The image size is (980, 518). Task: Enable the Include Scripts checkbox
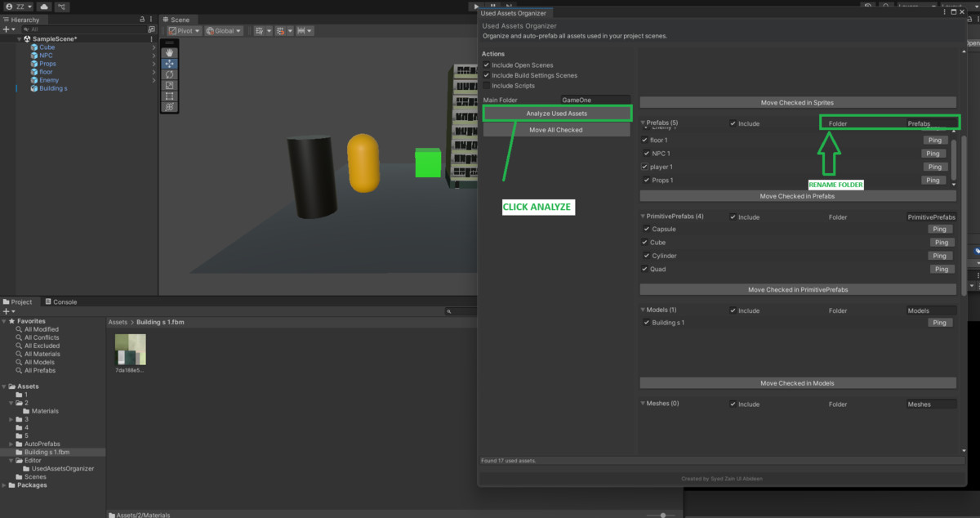point(487,85)
